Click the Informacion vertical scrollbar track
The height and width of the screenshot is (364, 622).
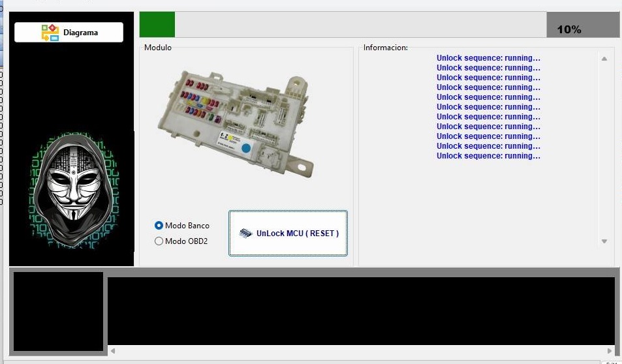[604, 150]
